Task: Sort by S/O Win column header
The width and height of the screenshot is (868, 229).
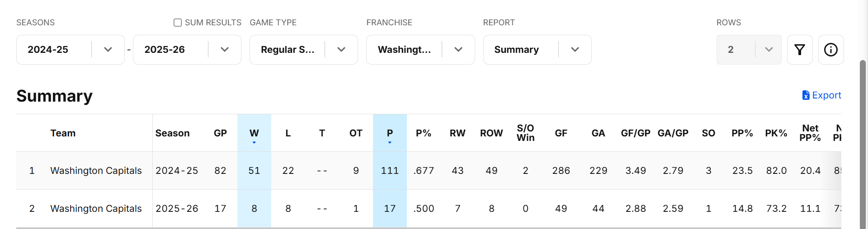Action: tap(525, 133)
